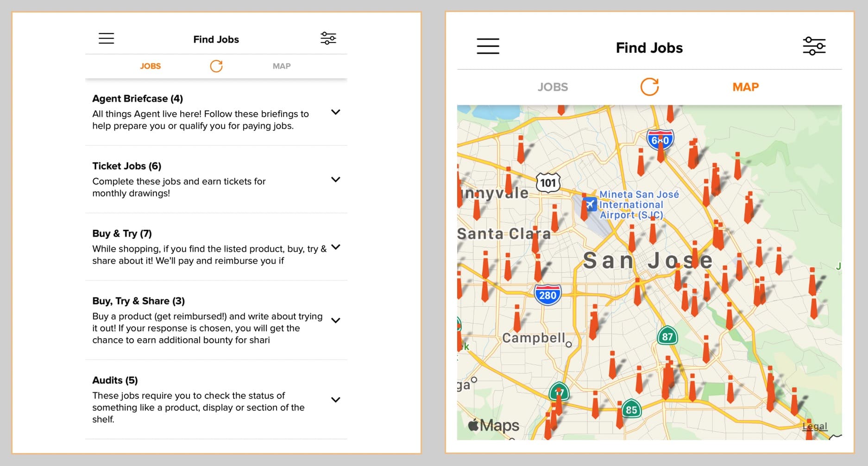
Task: Select the orange MAP tab on right screen
Action: tap(745, 87)
